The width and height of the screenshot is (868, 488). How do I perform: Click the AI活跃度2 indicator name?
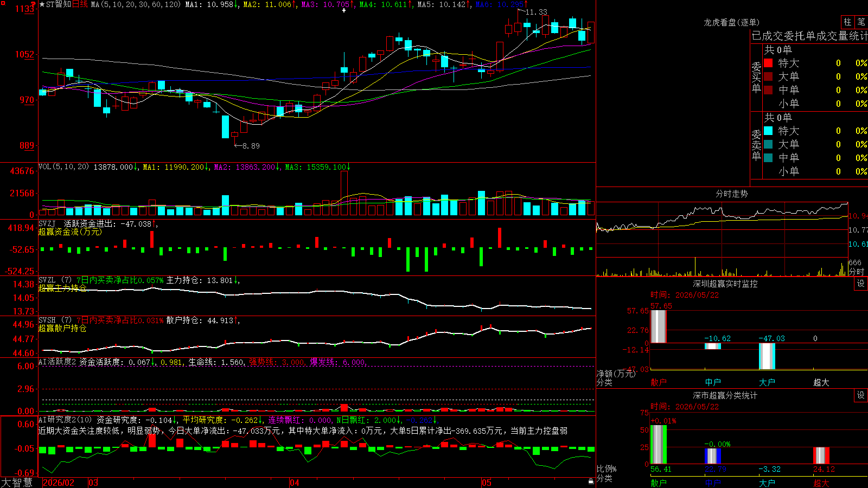point(57,362)
